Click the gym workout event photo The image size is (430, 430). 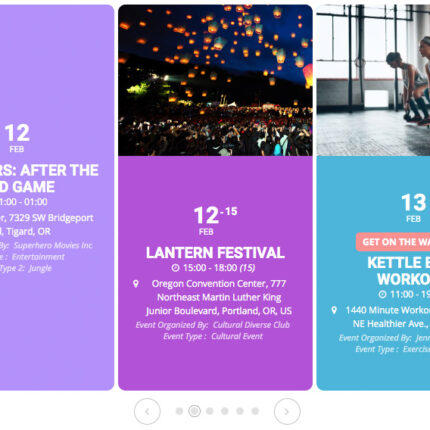coord(373,80)
